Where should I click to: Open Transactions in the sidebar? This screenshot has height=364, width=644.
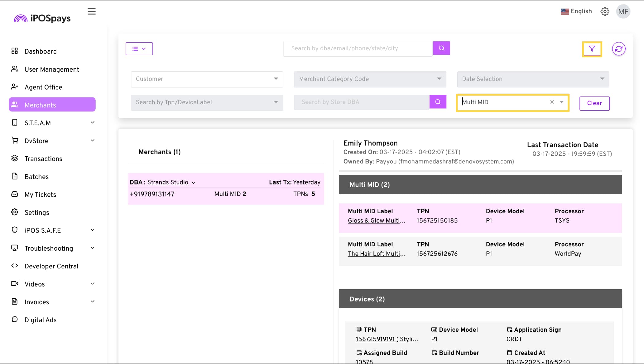(43, 159)
